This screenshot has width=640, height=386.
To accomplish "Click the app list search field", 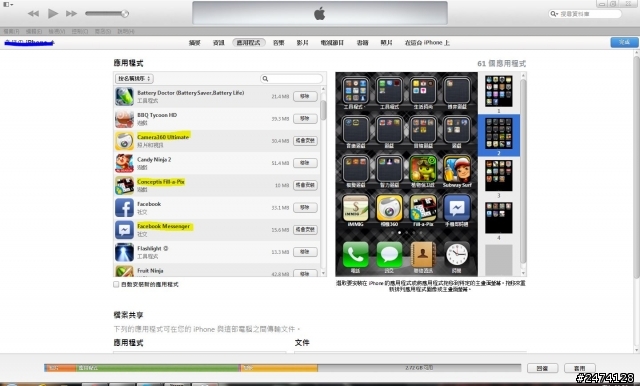I will click(291, 78).
